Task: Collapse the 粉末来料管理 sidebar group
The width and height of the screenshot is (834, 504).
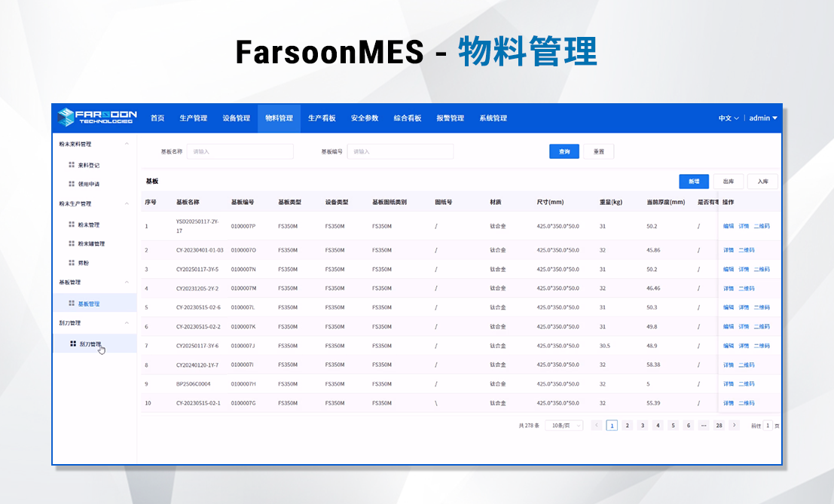Action: (x=127, y=144)
